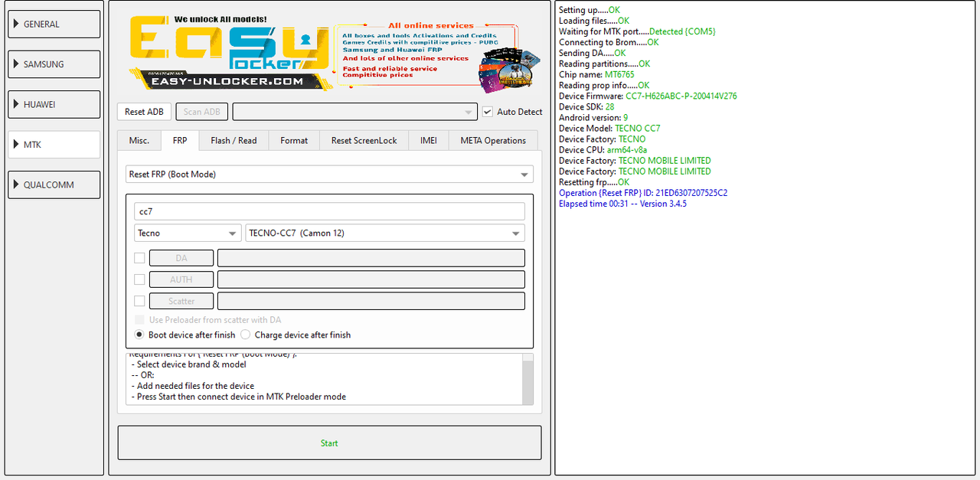Click the Device SDK 28 log line
Image resolution: width=980 pixels, height=480 pixels.
tap(586, 107)
